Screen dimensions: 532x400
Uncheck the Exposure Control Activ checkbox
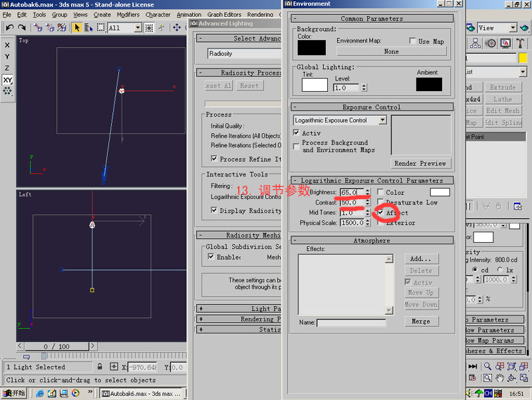click(x=296, y=132)
